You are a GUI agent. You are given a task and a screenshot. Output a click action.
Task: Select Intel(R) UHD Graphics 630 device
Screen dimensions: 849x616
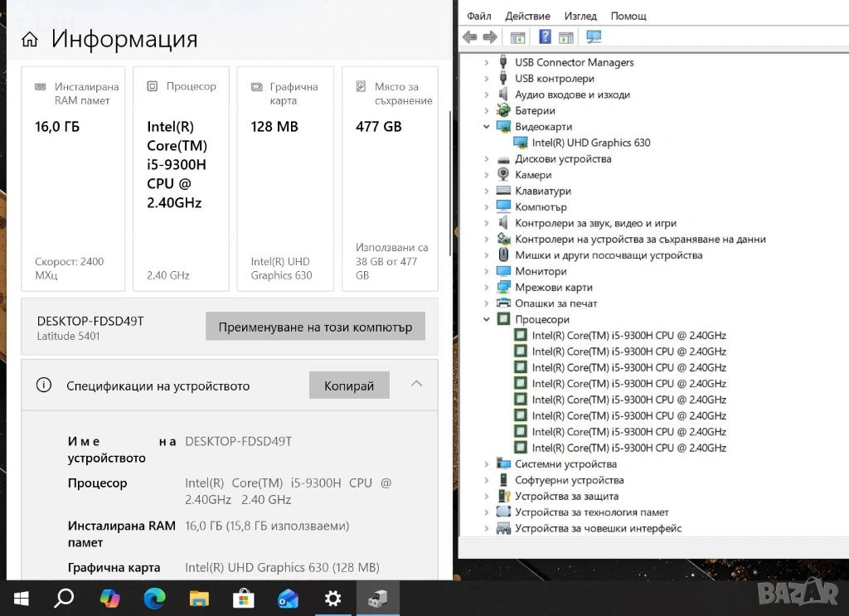pos(590,143)
